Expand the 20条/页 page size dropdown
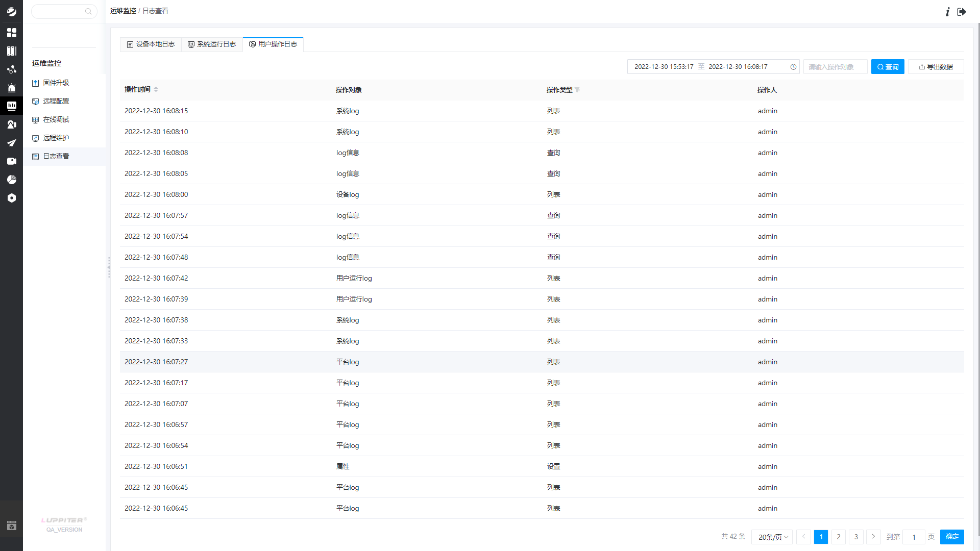 772,537
